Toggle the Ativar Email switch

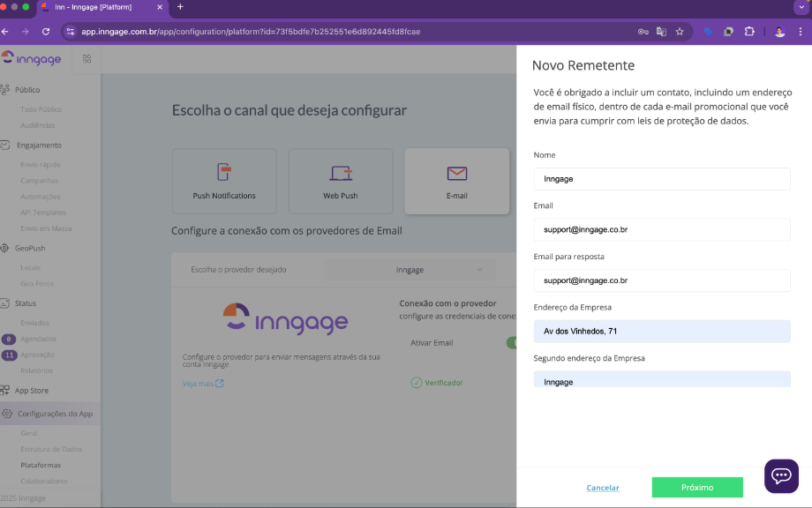[x=512, y=342]
